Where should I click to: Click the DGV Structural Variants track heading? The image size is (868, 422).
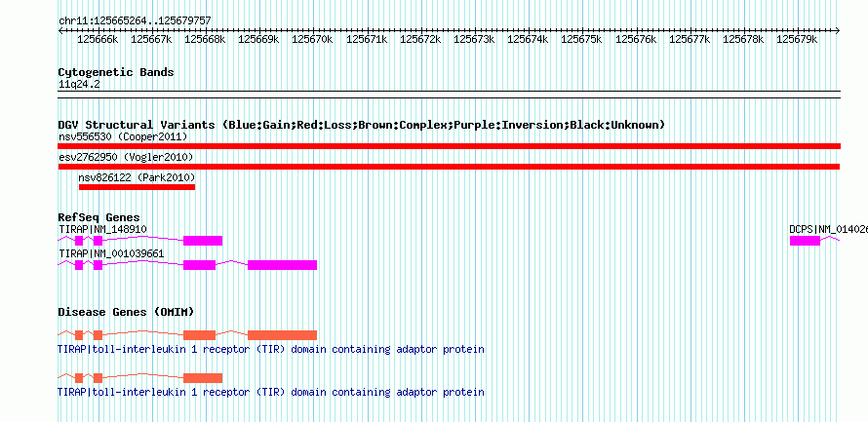coord(362,125)
